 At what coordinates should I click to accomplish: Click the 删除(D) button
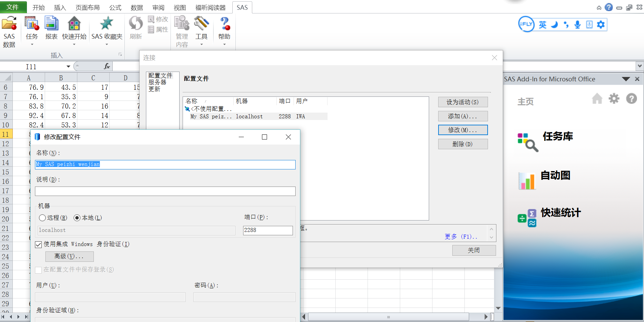[463, 144]
